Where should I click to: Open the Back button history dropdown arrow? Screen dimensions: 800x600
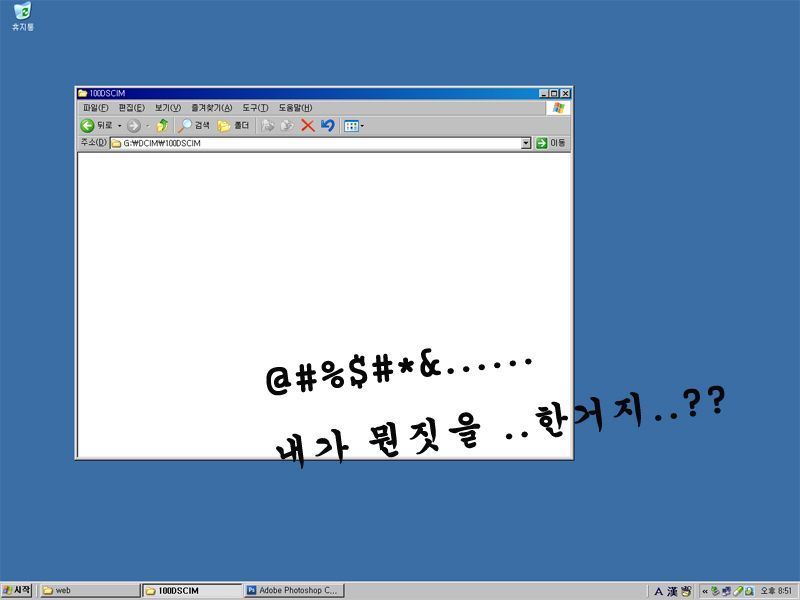[119, 126]
